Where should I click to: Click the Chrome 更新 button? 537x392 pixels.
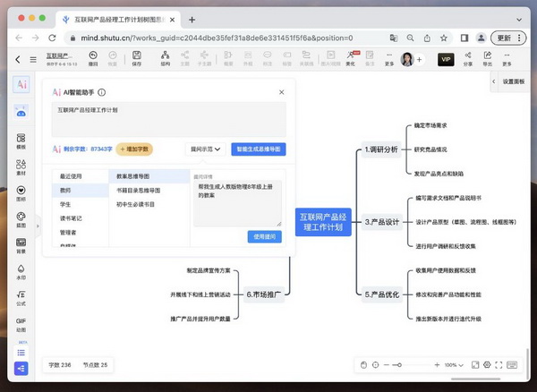(507, 38)
